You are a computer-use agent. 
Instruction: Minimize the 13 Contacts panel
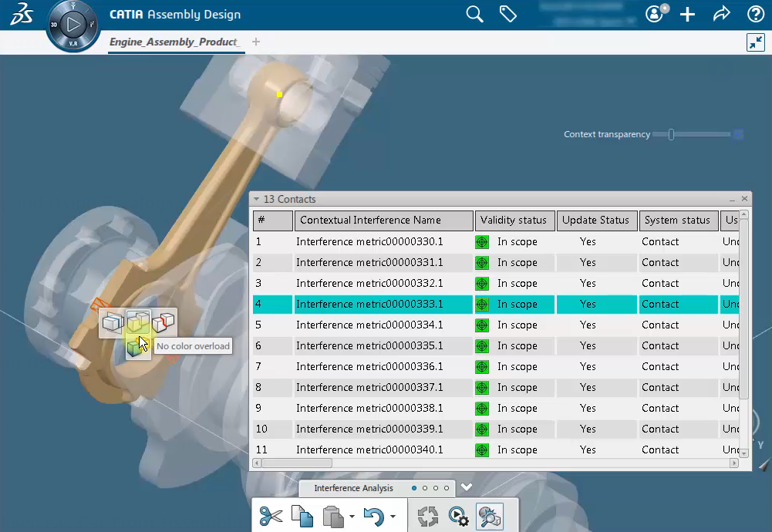732,200
